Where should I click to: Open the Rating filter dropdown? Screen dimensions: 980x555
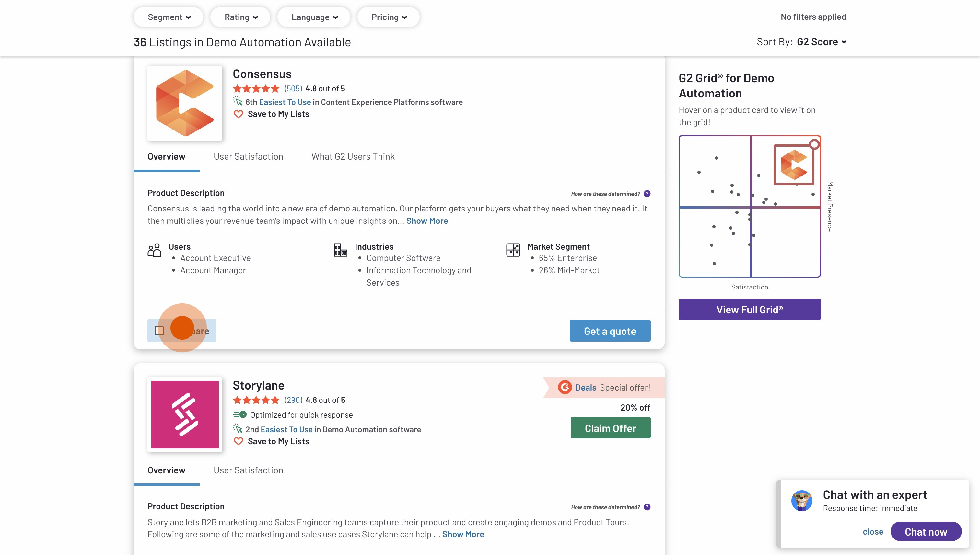click(x=240, y=17)
